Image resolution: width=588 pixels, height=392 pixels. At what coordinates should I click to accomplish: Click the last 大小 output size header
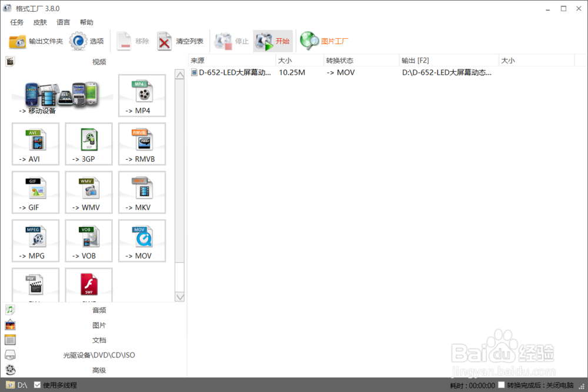pos(537,61)
